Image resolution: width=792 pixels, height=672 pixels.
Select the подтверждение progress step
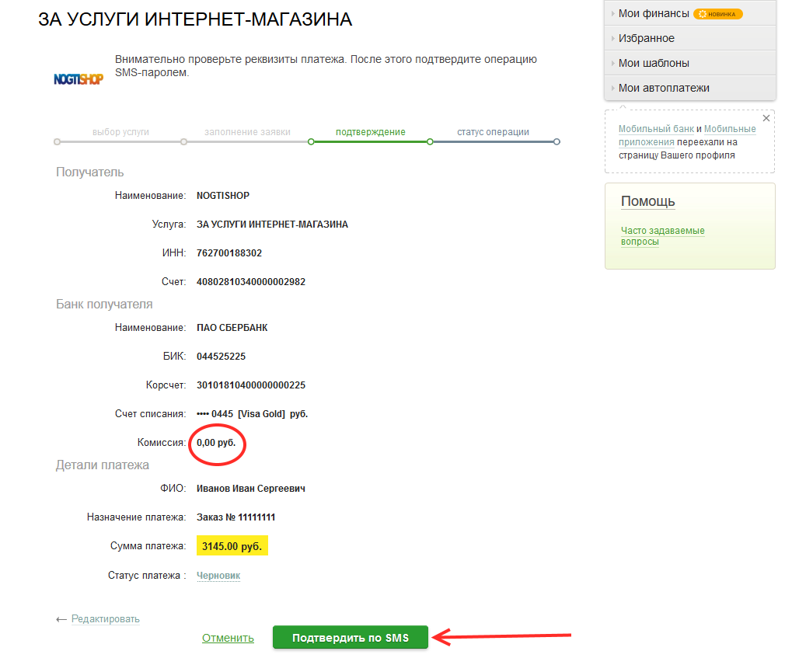[x=370, y=132]
